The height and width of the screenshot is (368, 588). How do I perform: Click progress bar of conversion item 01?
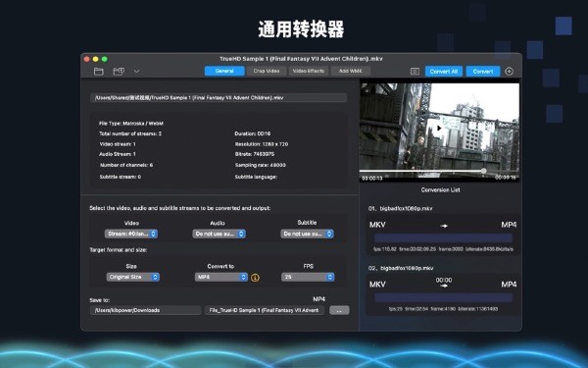443,238
